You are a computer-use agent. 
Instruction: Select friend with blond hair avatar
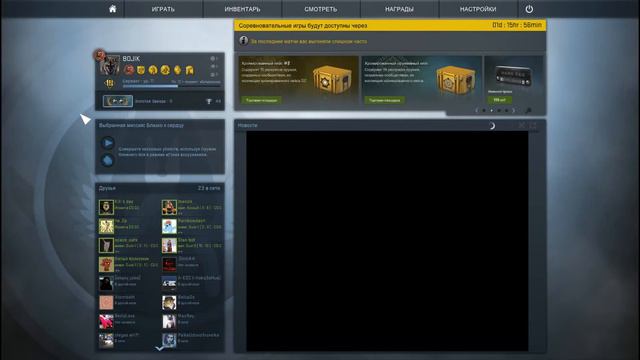[x=169, y=302]
